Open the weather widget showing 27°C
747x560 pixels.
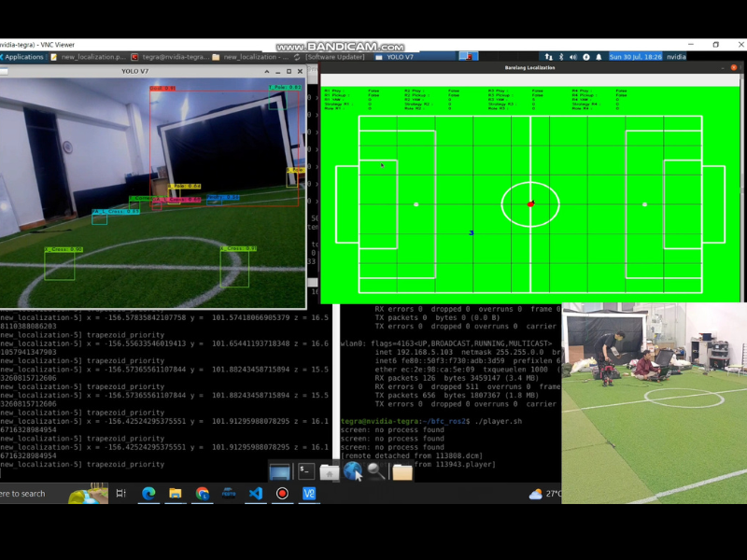(x=546, y=494)
